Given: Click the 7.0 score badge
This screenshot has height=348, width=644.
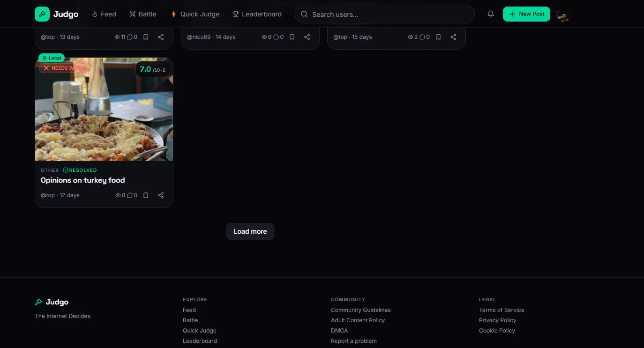Looking at the screenshot, I should (x=152, y=69).
